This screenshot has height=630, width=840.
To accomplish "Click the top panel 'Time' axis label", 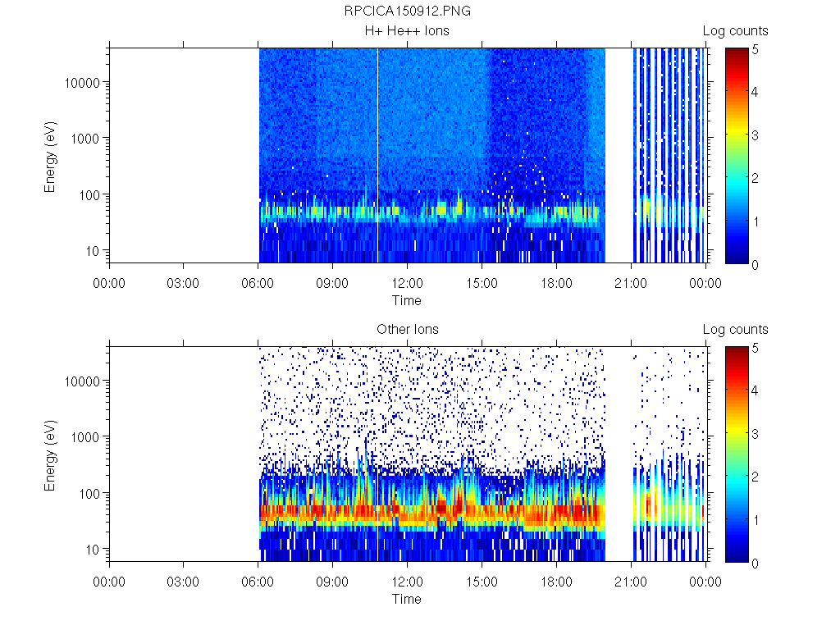I will [x=407, y=300].
